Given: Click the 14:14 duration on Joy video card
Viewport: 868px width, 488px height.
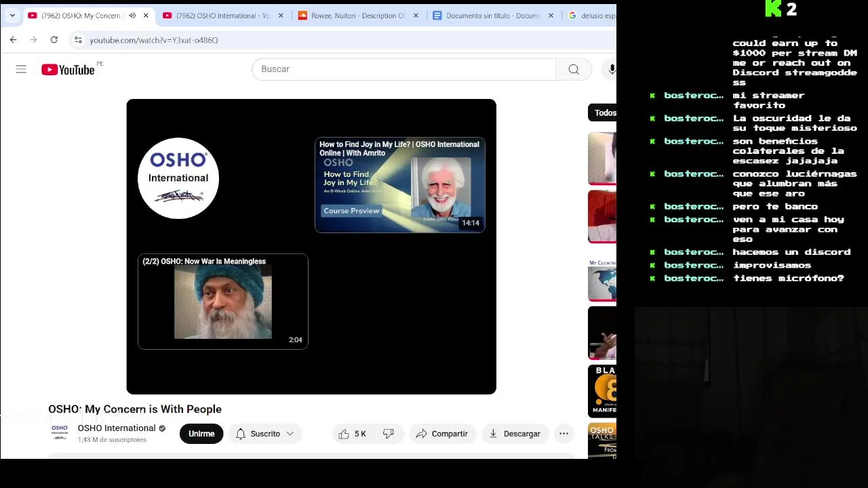Looking at the screenshot, I should (x=471, y=223).
